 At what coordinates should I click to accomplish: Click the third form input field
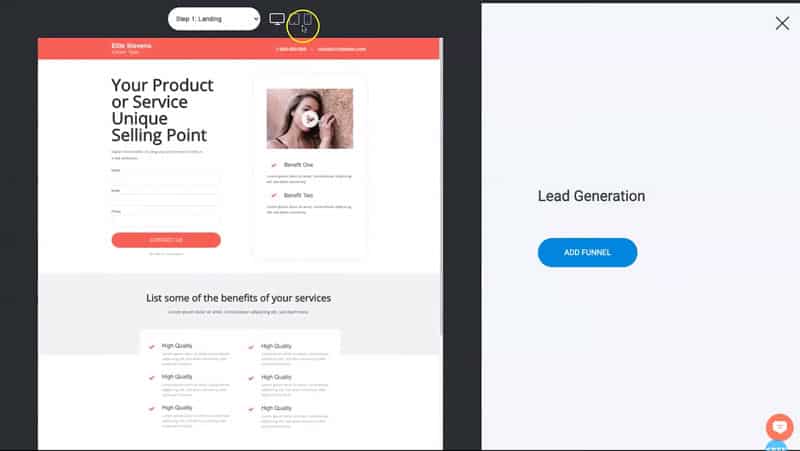pos(166,220)
